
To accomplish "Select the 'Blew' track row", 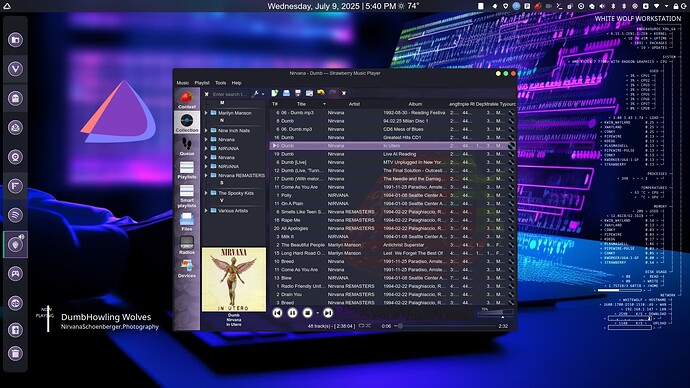I will [x=391, y=278].
